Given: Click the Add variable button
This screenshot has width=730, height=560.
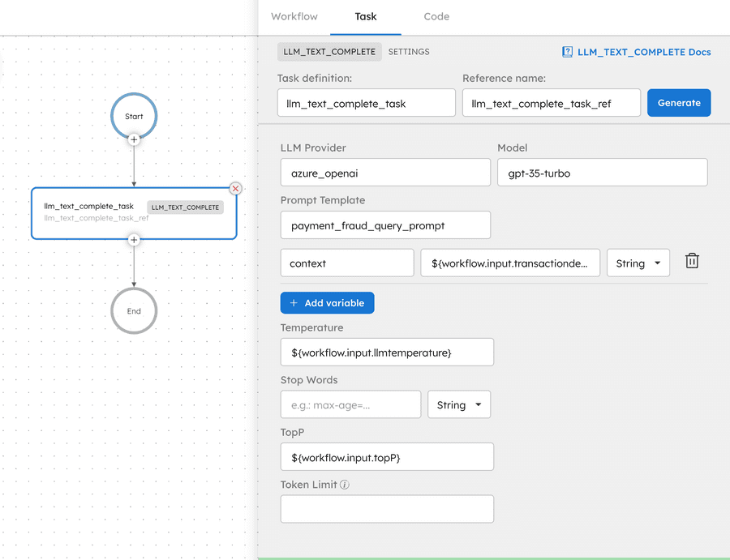Looking at the screenshot, I should point(327,303).
